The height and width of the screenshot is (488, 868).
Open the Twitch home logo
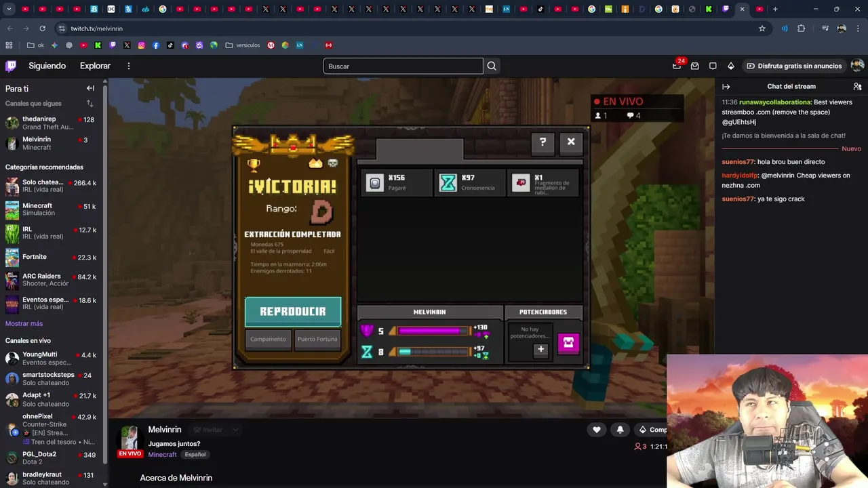11,66
